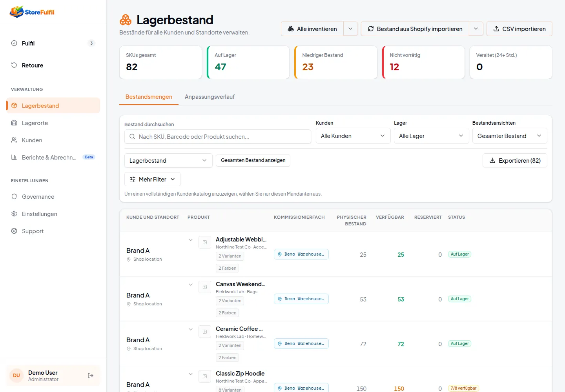Collapse the Adjustable Webbi… row chevron

191,240
